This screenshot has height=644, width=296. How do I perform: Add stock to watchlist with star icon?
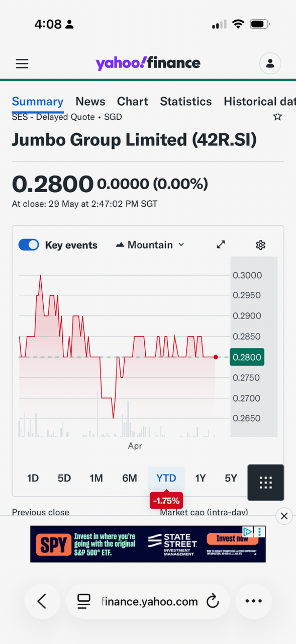277,117
